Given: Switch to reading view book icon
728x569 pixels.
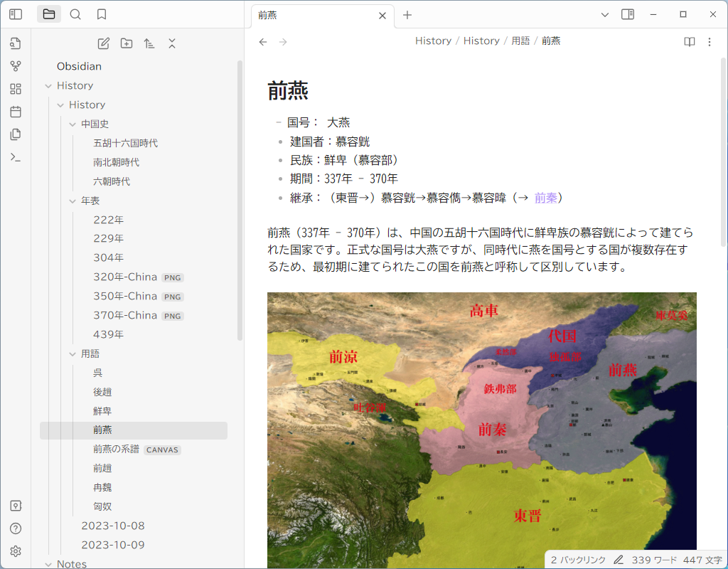Looking at the screenshot, I should pos(690,42).
